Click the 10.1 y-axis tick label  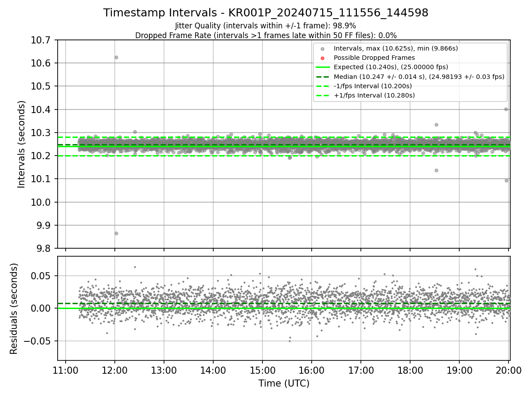[41, 179]
